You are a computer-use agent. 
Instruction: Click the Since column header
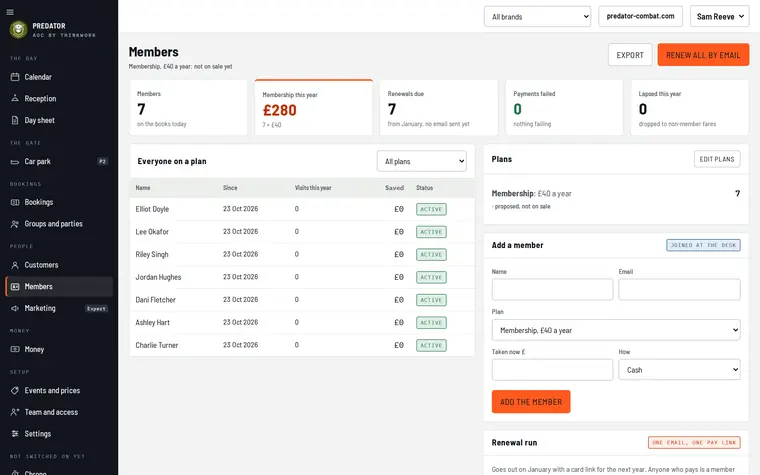click(230, 188)
